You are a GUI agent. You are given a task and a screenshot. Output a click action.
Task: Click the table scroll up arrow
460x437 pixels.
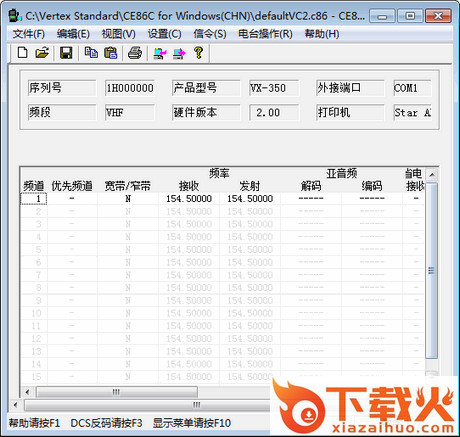pos(432,175)
